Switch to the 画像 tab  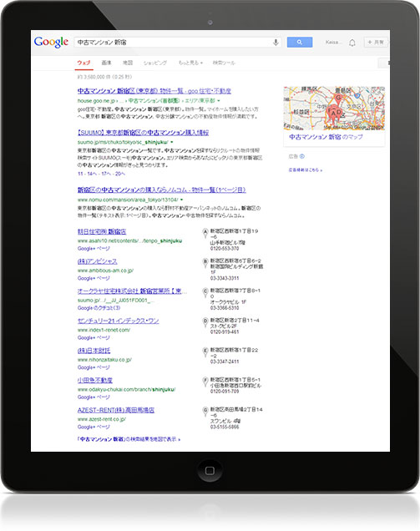pos(106,63)
